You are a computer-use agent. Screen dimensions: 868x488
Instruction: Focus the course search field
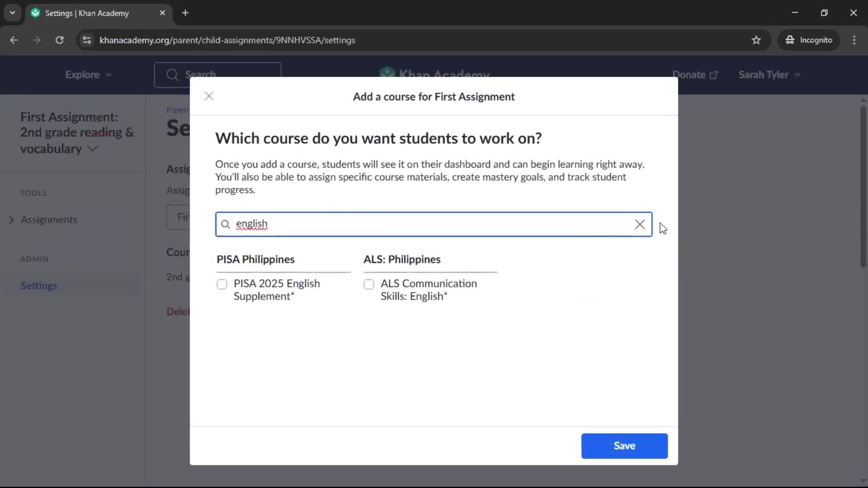point(434,224)
